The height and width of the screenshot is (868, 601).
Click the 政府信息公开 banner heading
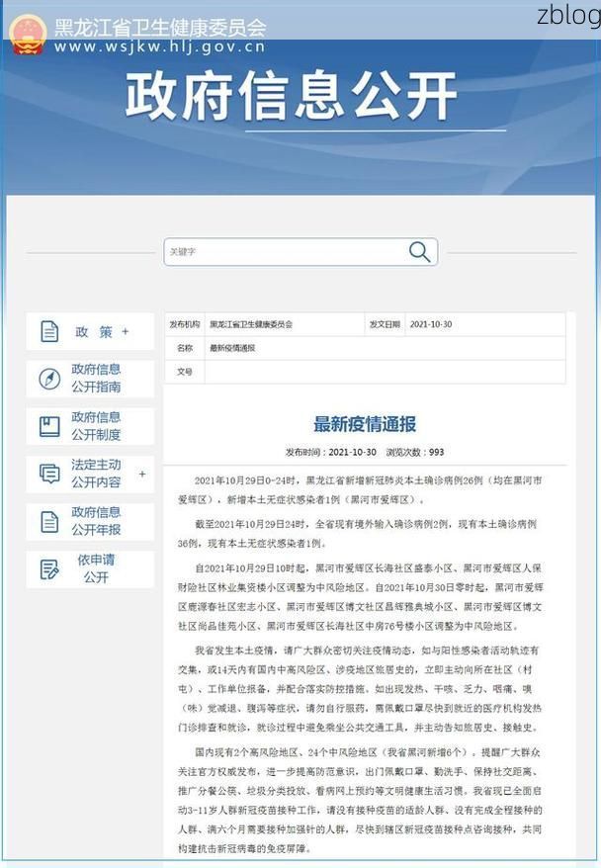coord(291,95)
